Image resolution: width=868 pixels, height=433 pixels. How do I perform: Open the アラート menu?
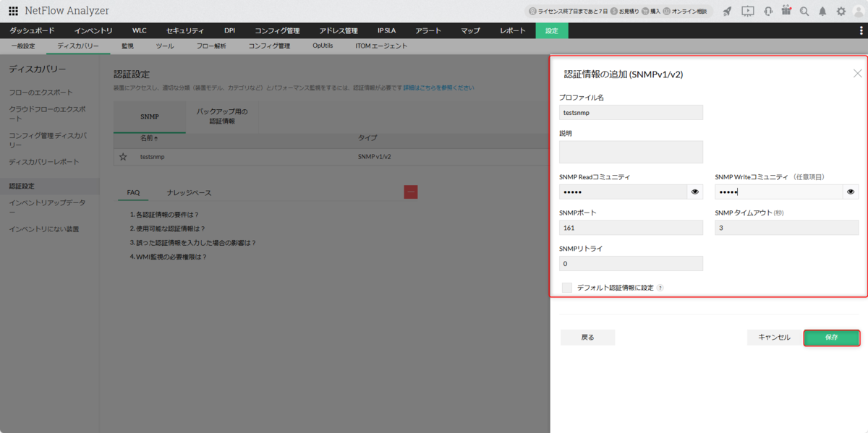[428, 30]
